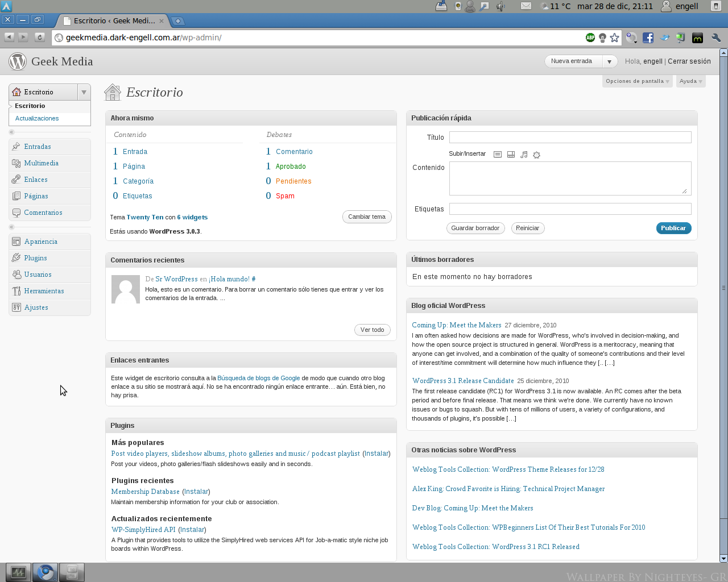Click the Escritorio house icon in sidebar
The image size is (728, 582).
16,92
